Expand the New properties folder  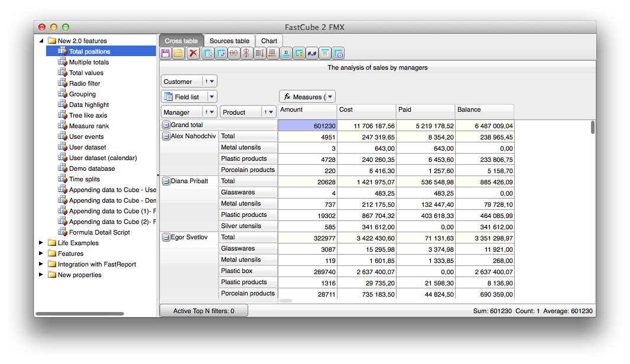pyautogui.click(x=41, y=275)
